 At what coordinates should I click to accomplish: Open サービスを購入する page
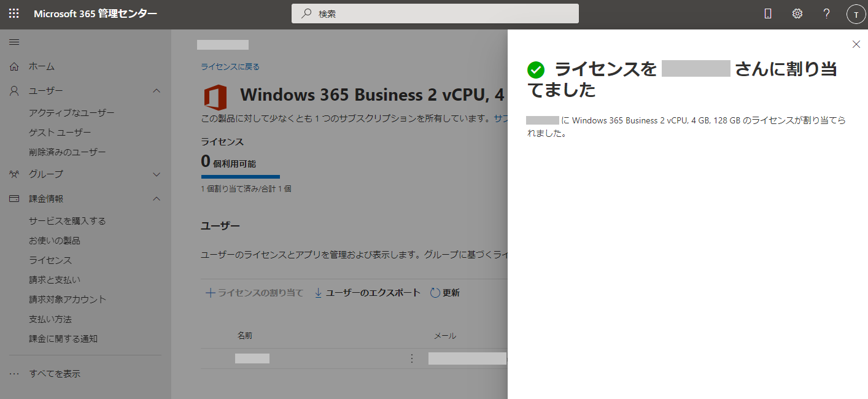[68, 221]
